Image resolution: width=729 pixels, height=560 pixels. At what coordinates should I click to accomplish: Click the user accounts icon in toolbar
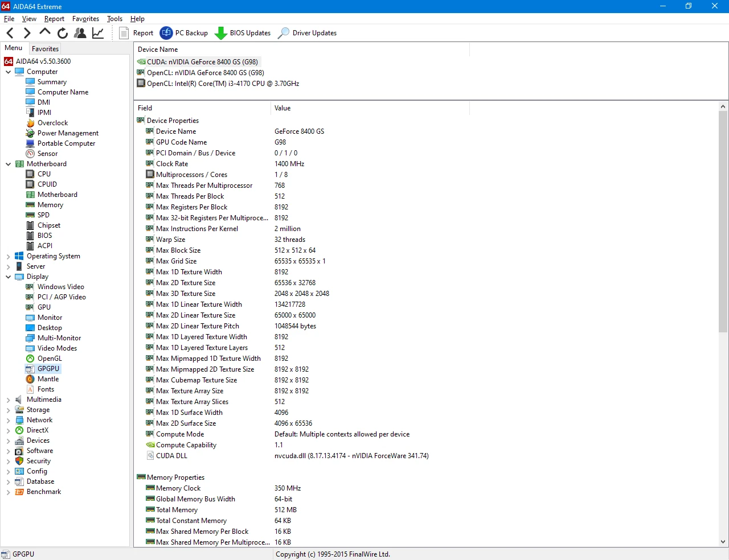pos(80,33)
